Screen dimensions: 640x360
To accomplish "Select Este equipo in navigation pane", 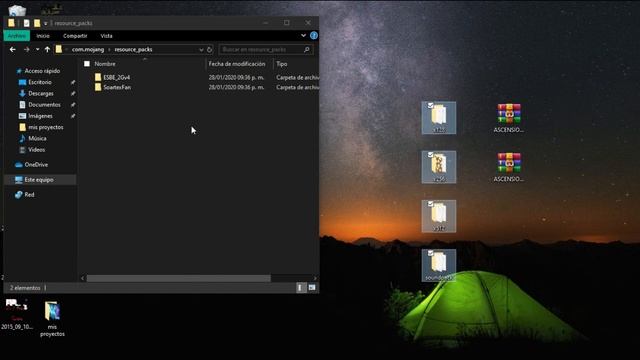I will pos(39,180).
